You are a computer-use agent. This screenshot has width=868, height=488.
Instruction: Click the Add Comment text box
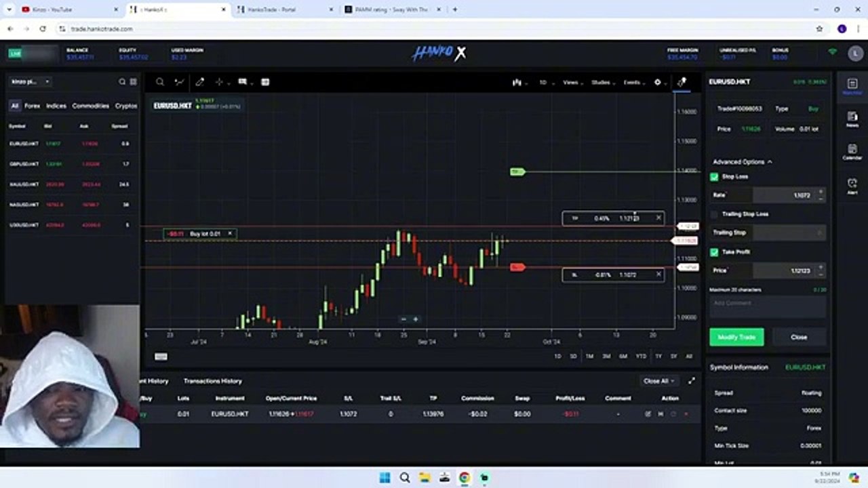tap(768, 306)
